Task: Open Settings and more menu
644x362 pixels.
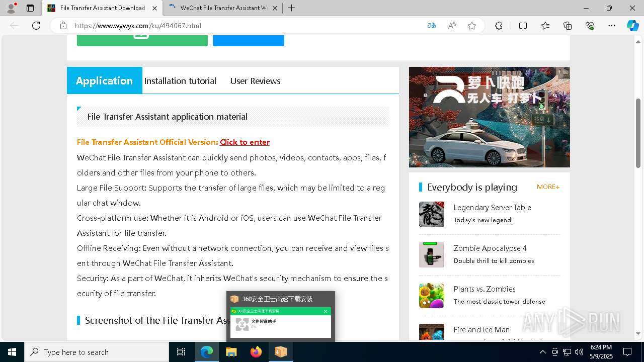Action: pos(612,26)
